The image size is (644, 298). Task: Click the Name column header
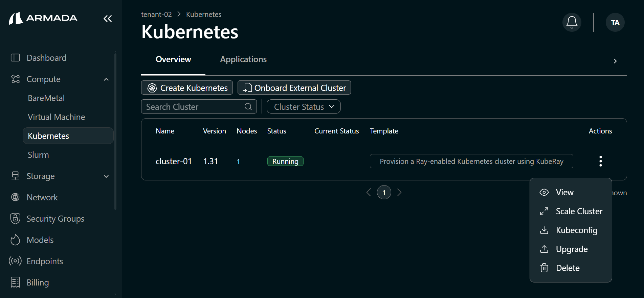click(165, 131)
